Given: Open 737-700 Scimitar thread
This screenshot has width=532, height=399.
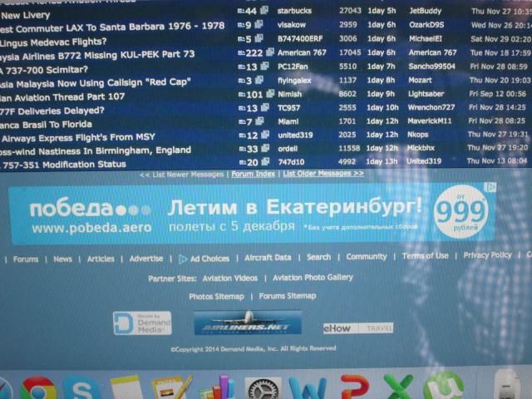Looking at the screenshot, I should coord(44,70).
